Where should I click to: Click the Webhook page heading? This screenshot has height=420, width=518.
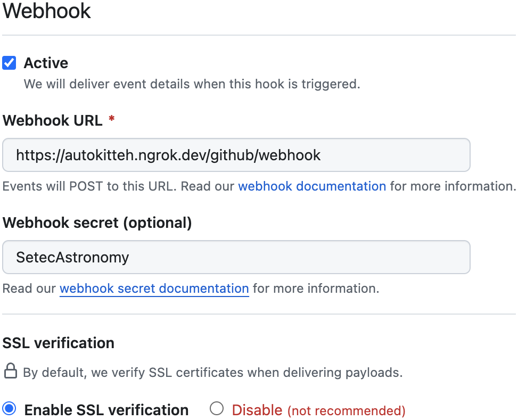coord(46,11)
